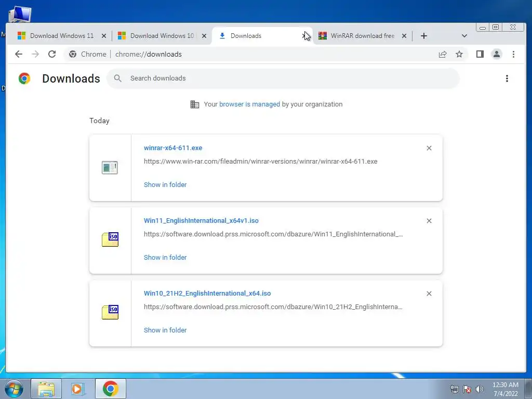Close the Download Windows 10 tab
The image size is (532, 399).
click(204, 36)
